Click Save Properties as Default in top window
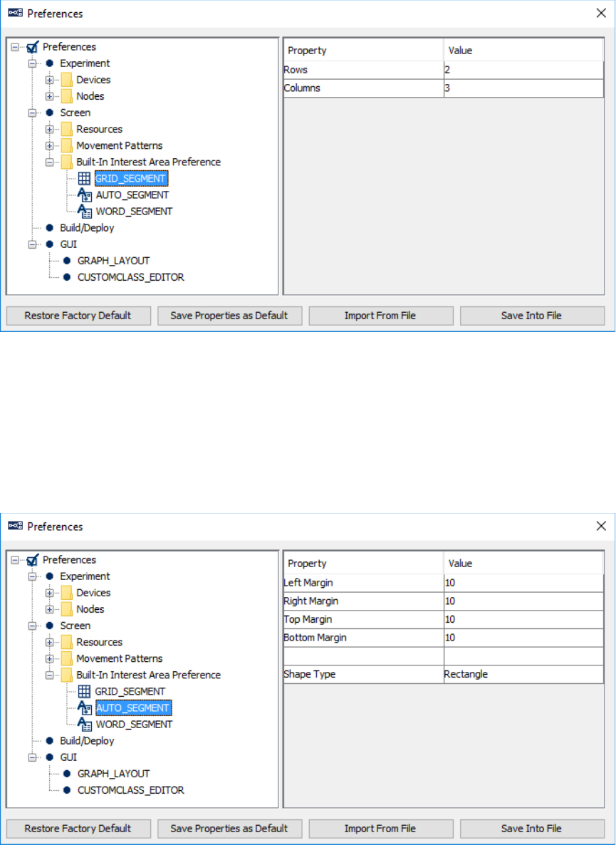Viewport: 616px width, 845px height. [229, 316]
